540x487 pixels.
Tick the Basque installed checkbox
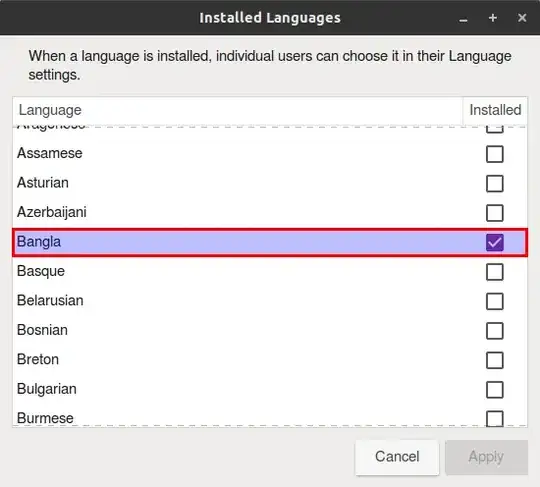(495, 272)
